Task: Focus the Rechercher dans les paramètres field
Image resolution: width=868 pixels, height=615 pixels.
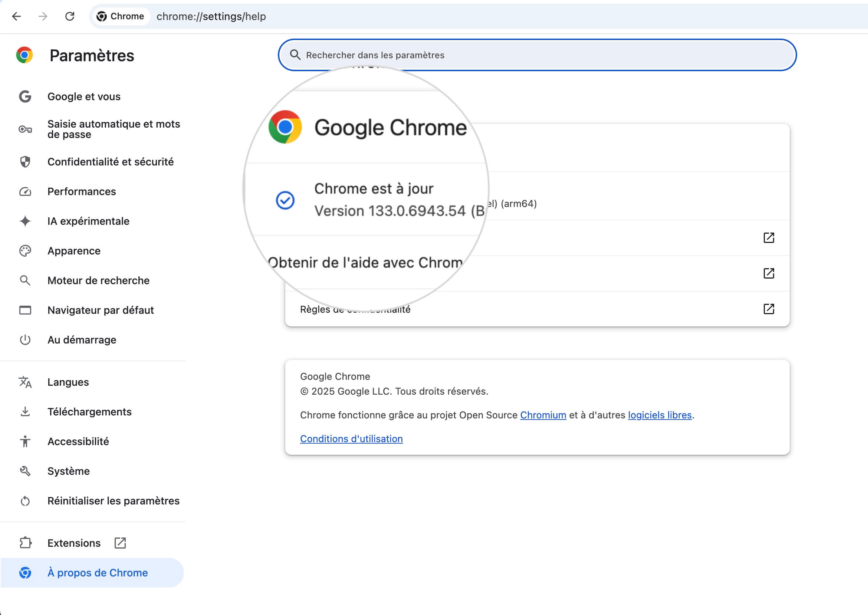Action: [x=537, y=55]
